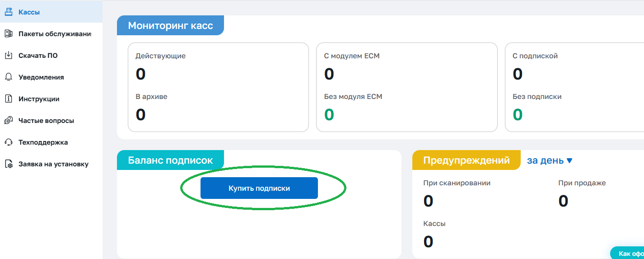This screenshot has height=259, width=644.
Task: Click the Действующие cash registers card
Action: [218, 87]
